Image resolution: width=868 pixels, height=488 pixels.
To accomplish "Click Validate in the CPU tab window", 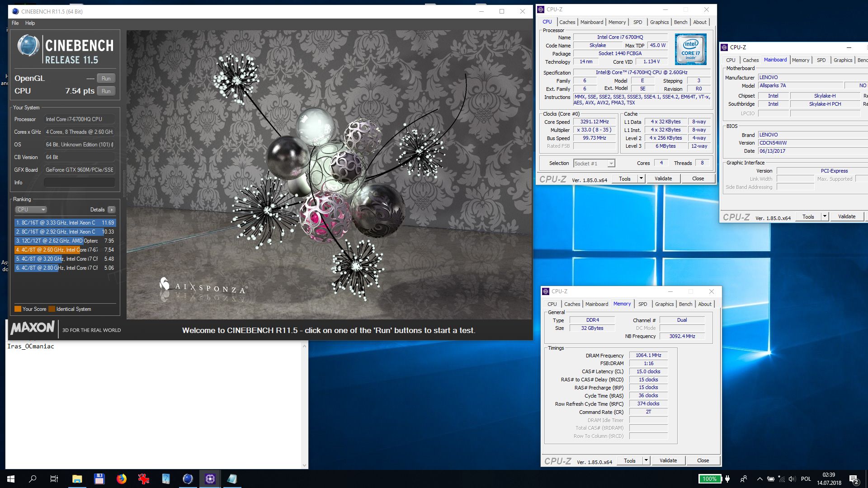I will (x=663, y=179).
